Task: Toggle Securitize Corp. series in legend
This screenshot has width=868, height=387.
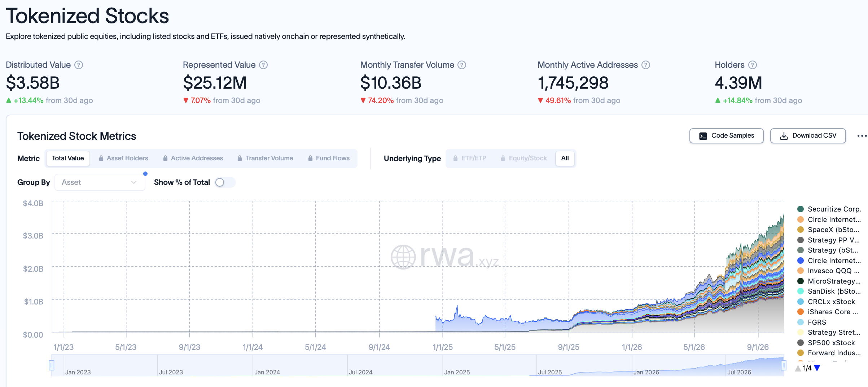Action: tap(829, 209)
